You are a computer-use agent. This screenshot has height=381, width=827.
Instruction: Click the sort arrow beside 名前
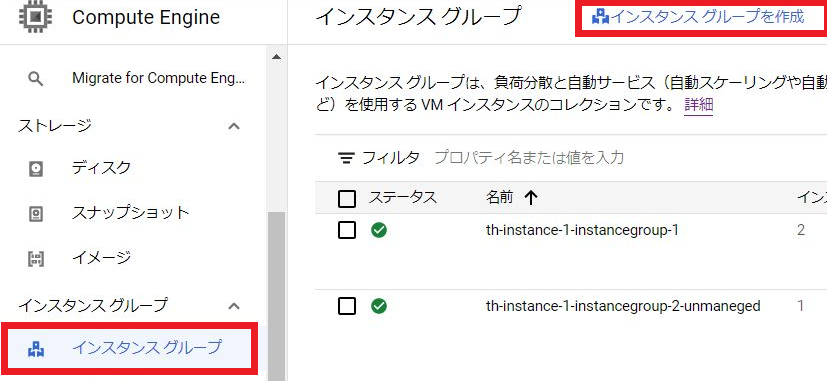[x=531, y=198]
